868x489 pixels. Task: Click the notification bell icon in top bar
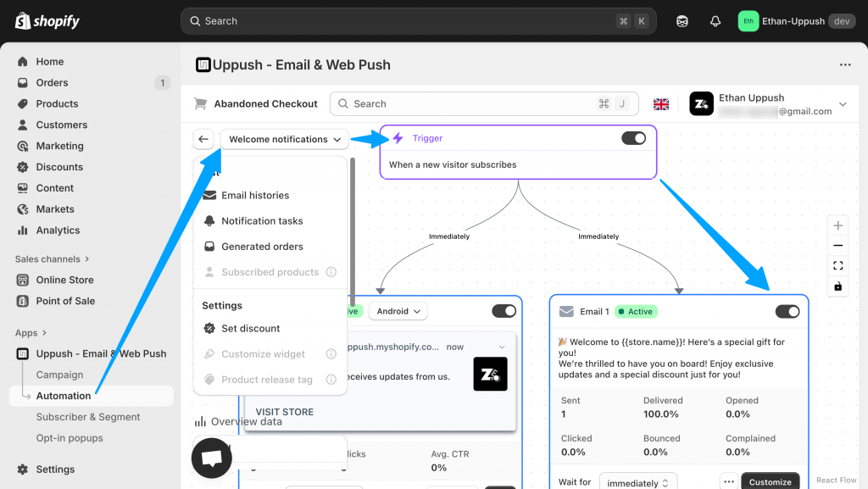pyautogui.click(x=715, y=21)
